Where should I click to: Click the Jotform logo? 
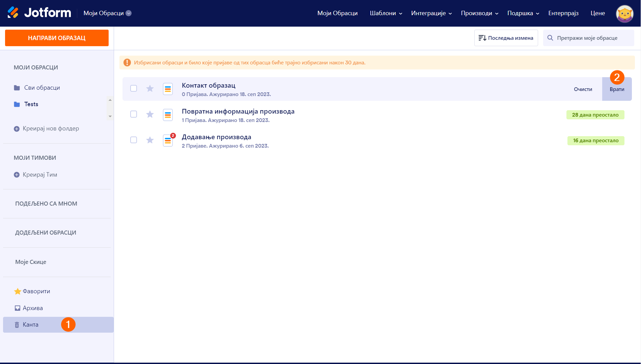39,13
